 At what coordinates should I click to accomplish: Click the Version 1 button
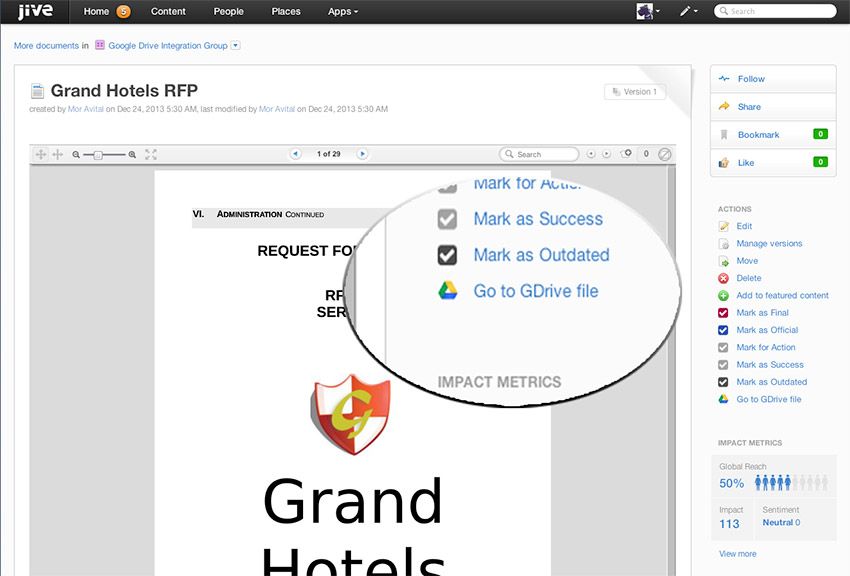click(635, 92)
